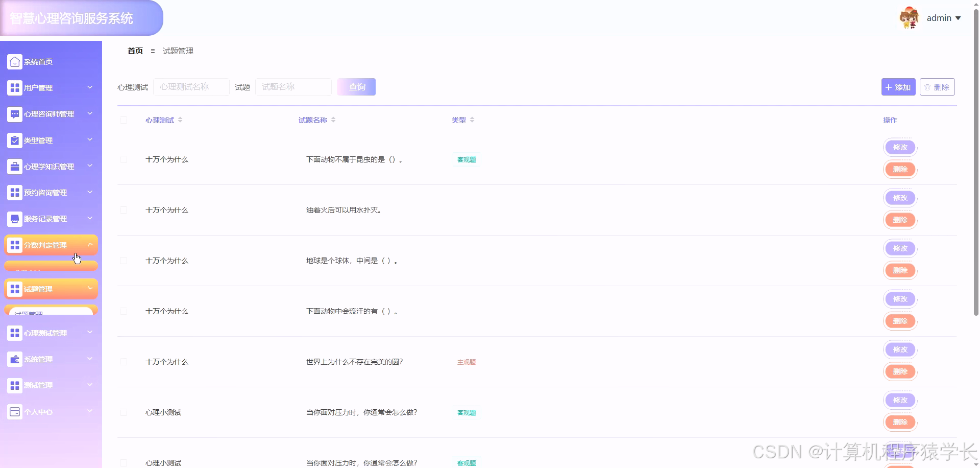Open the admin account dropdown
Screen dimensions: 980x468
click(x=944, y=17)
